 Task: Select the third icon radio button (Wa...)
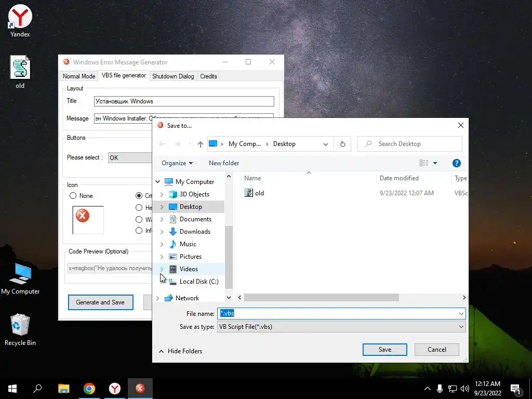[139, 220]
